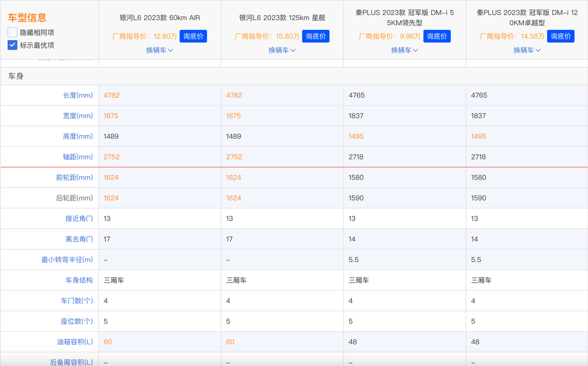Image resolution: width=588 pixels, height=366 pixels.
Task: Open the 最小转弯半径(m) parameter link
Action: (67, 259)
